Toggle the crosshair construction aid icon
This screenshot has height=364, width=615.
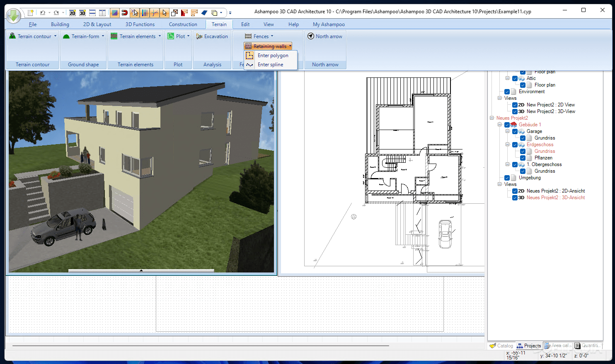(155, 13)
